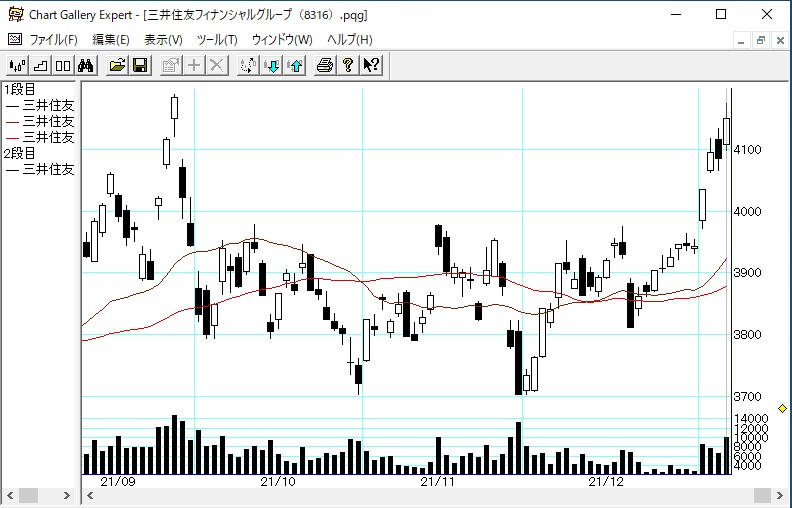Click the split two-panel layout icon
Image resolution: width=792 pixels, height=508 pixels.
click(63, 65)
